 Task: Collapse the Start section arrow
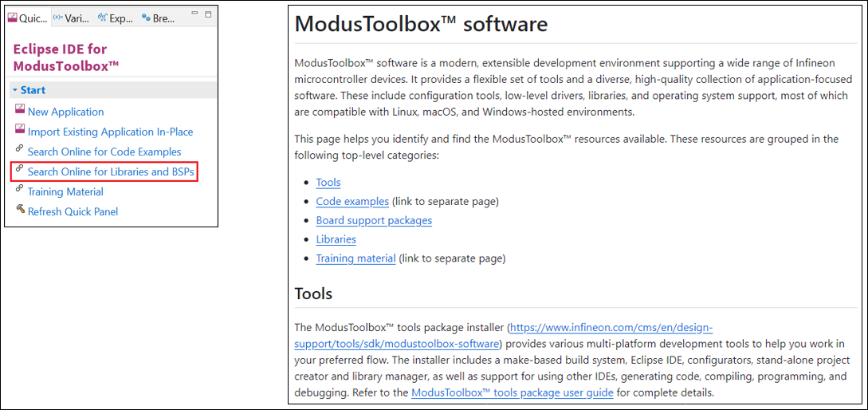tap(15, 90)
